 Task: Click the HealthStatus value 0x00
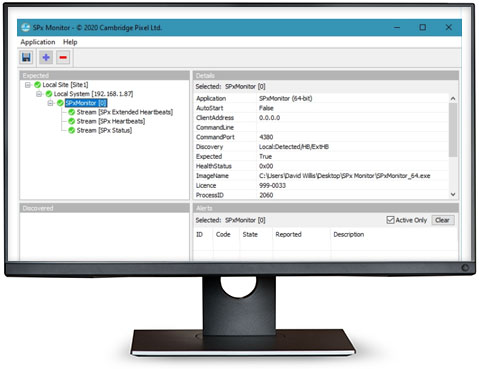point(266,166)
